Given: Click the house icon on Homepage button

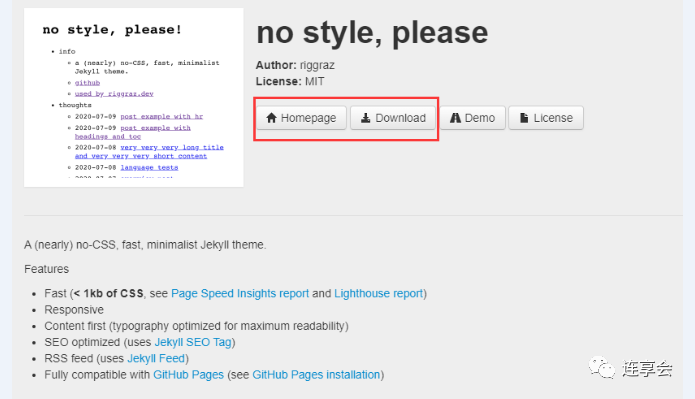Looking at the screenshot, I should click(271, 117).
